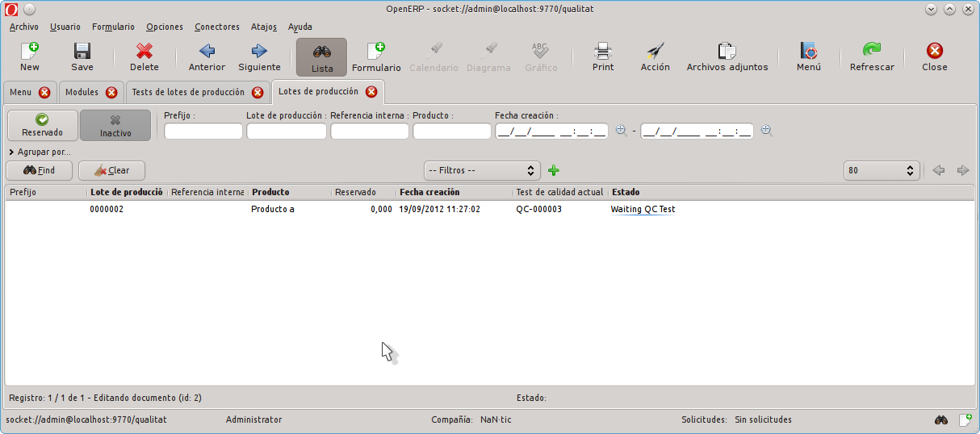The width and height of the screenshot is (980, 434).
Task: Go to next record with Siguiente
Action: [259, 57]
